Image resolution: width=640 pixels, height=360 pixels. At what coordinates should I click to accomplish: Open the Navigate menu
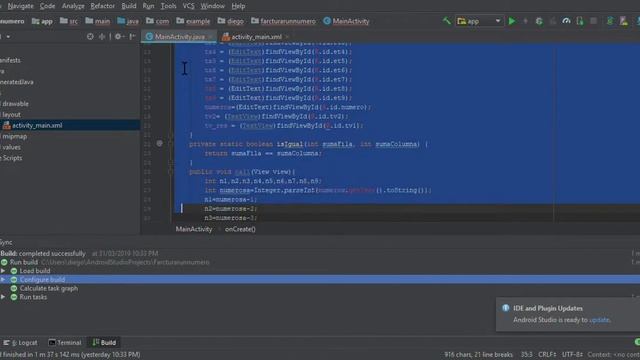tap(20, 6)
